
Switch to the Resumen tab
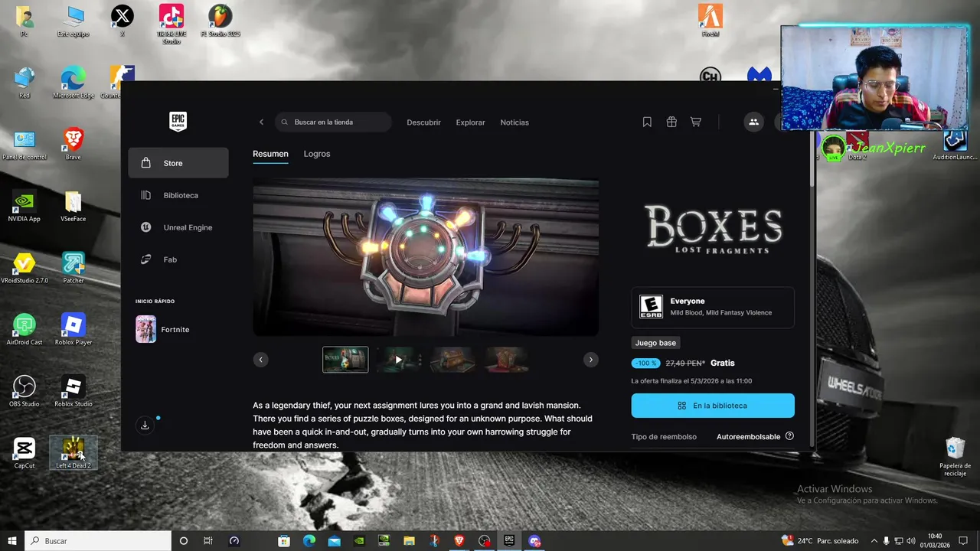pos(270,154)
